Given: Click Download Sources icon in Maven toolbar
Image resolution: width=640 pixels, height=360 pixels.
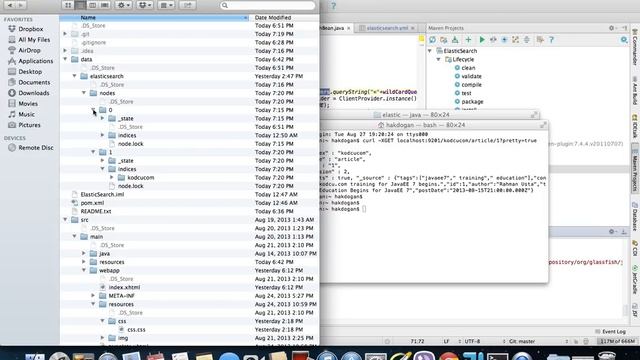Looking at the screenshot, I should [455, 40].
